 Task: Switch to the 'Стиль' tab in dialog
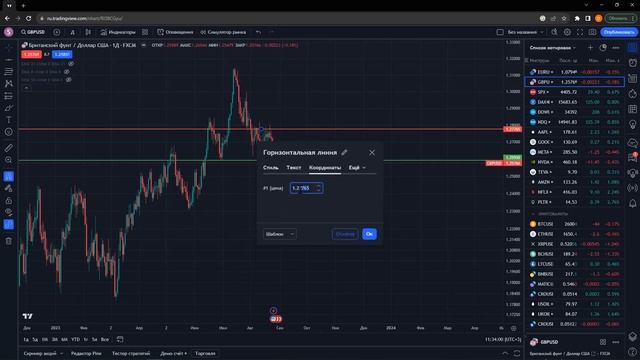[x=271, y=167]
